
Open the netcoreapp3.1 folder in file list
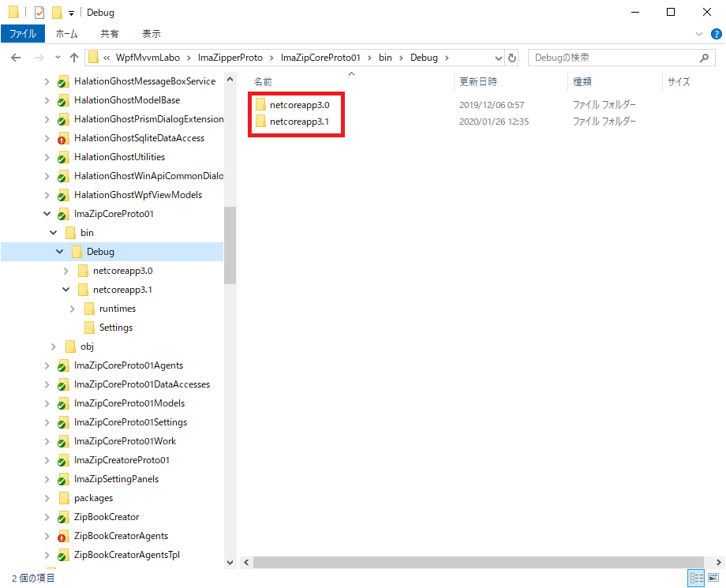coord(299,122)
